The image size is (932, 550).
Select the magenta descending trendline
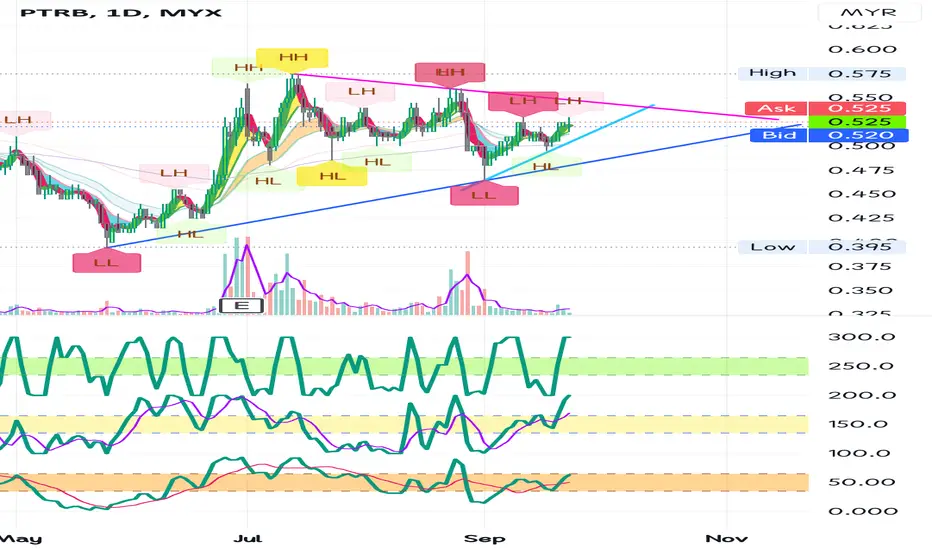pos(535,98)
